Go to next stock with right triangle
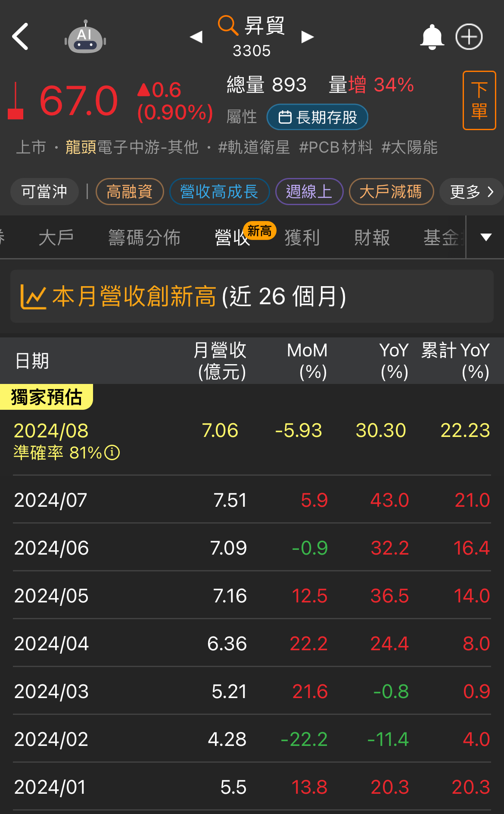The width and height of the screenshot is (504, 814). coord(307,37)
